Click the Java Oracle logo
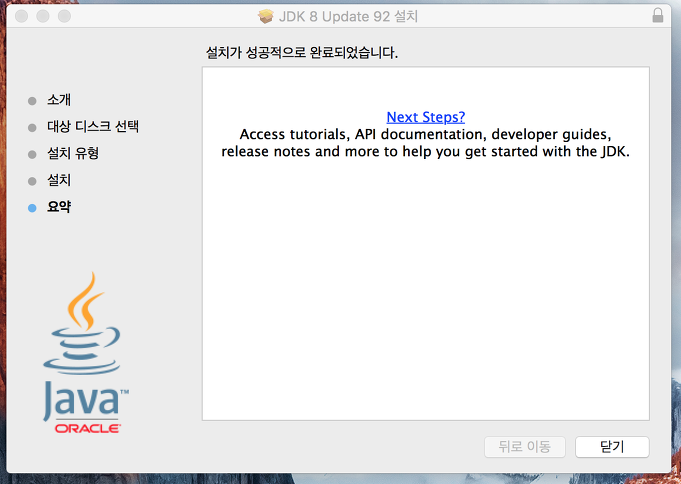Screen dimensions: 681x484 (x=86, y=352)
